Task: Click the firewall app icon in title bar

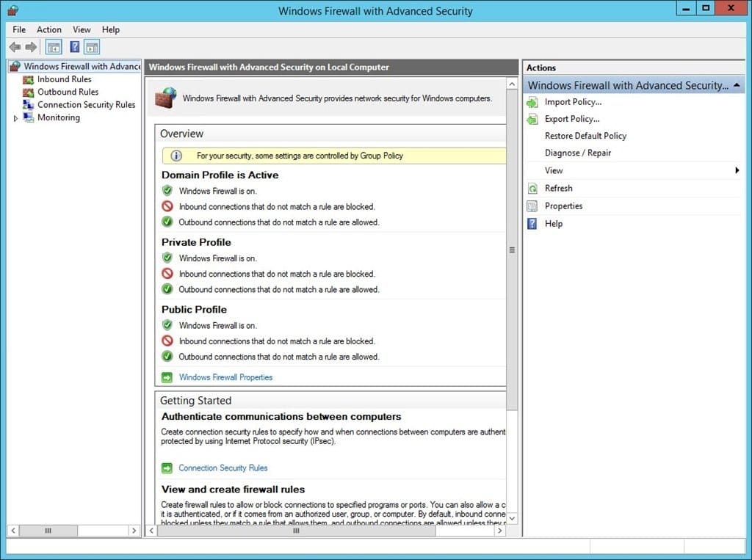Action: point(13,10)
